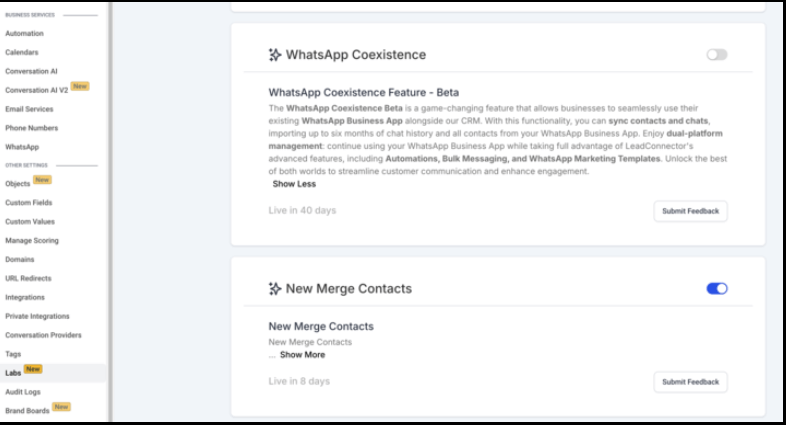
Task: Open Automation in the sidebar
Action: [25, 34]
